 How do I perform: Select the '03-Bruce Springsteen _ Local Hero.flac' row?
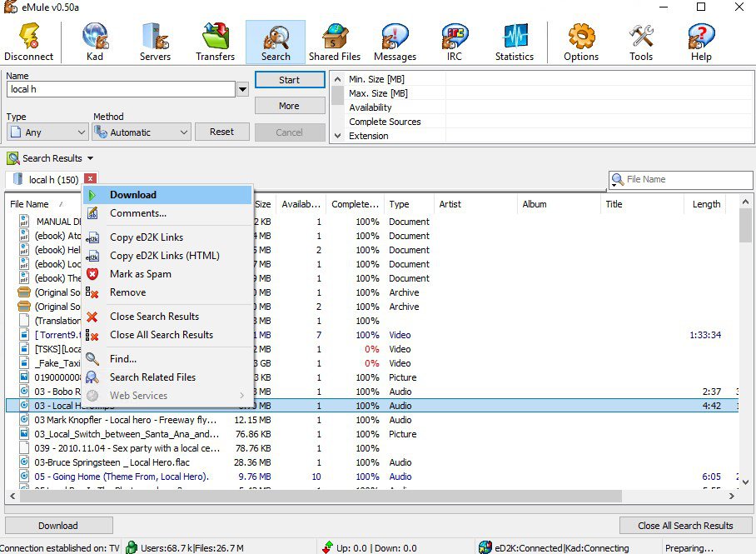pos(371,462)
